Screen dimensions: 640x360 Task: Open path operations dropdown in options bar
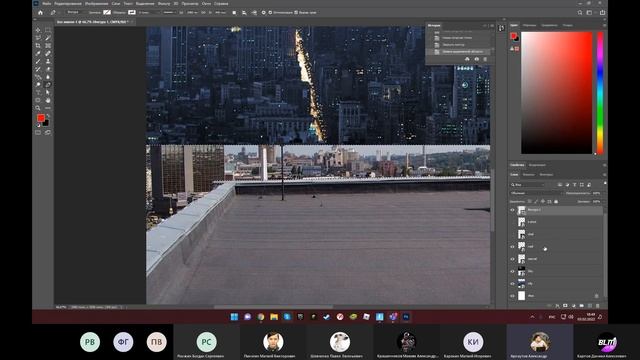click(x=234, y=13)
